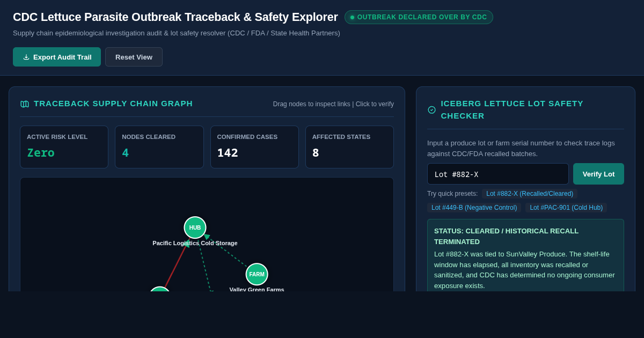This screenshot has height=338, width=644.
Task: Click the Confirmed Cases 142 card
Action: pyautogui.click(x=254, y=147)
